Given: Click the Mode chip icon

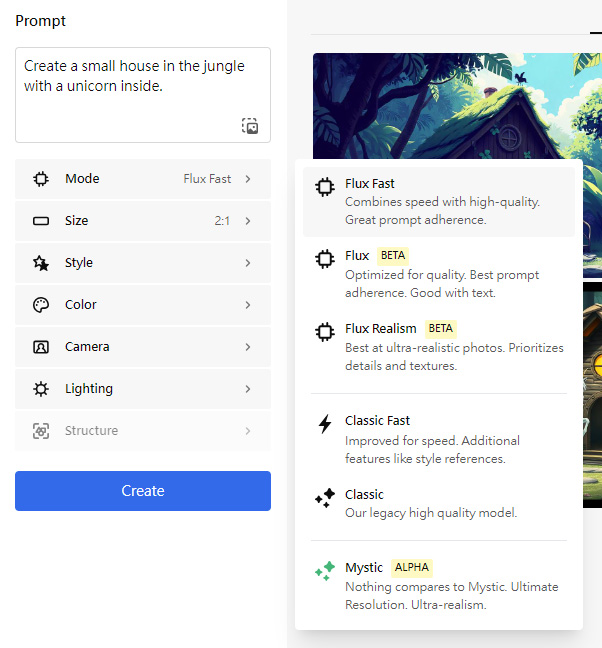Looking at the screenshot, I should tap(41, 179).
